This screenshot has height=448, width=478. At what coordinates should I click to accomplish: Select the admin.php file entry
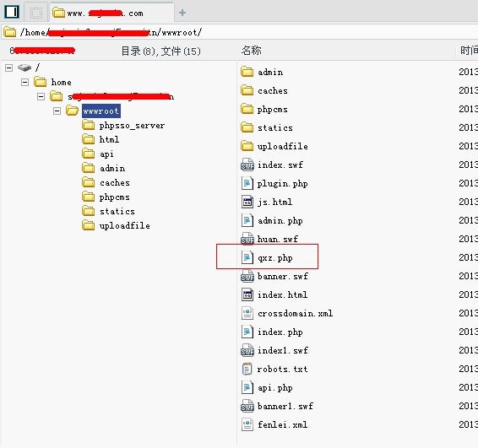point(272,220)
